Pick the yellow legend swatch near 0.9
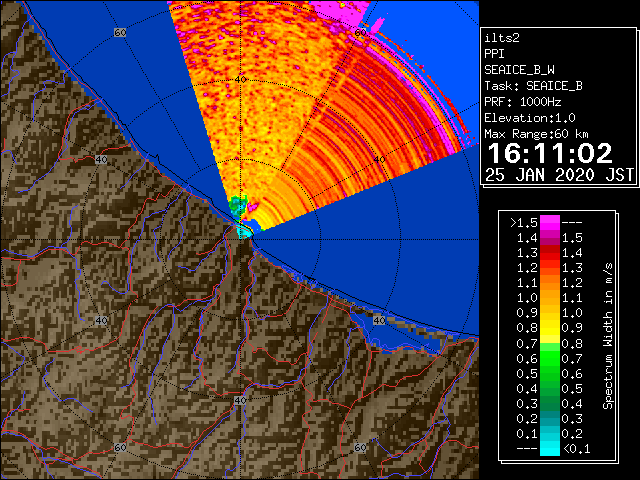Viewport: 640px width, 480px height. click(550, 327)
